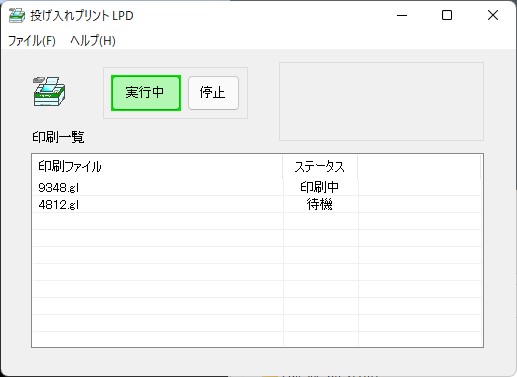Click the green printer icon beside the buttons

(x=49, y=92)
